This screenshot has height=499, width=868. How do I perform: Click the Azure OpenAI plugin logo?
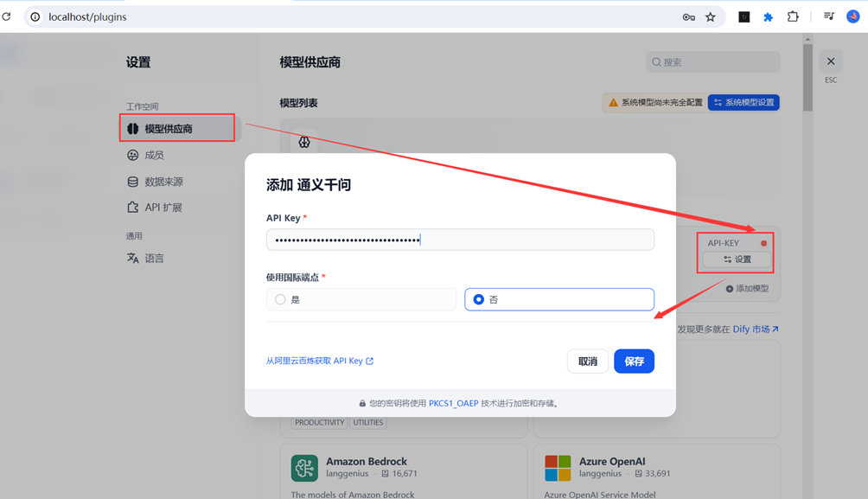tap(558, 469)
